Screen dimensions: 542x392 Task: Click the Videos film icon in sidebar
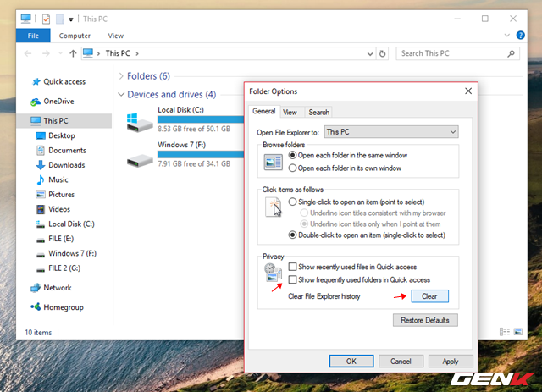[x=41, y=209]
